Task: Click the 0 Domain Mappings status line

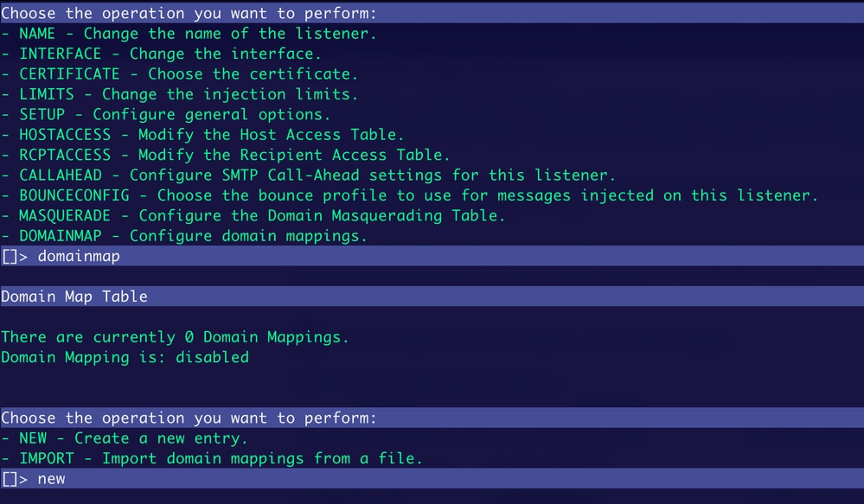Action: pyautogui.click(x=175, y=337)
